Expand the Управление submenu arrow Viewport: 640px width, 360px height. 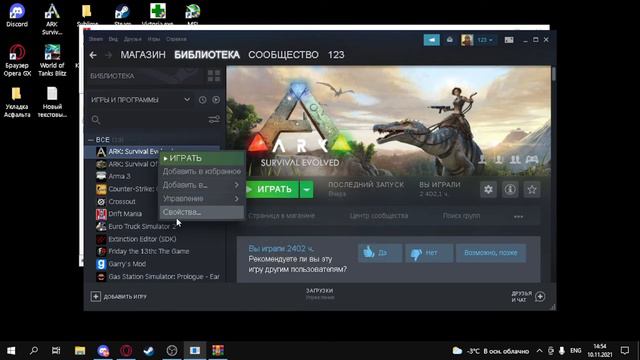(x=236, y=198)
